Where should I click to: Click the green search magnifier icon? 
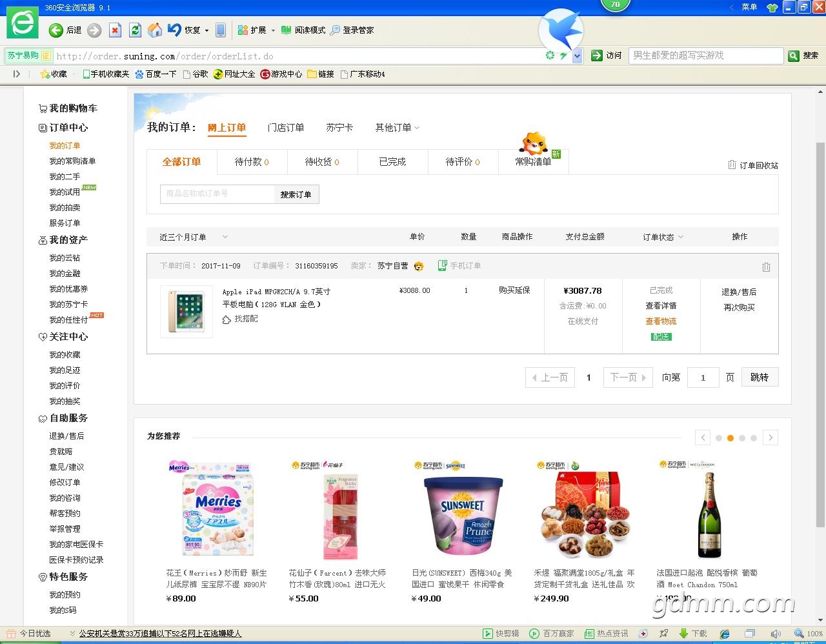coord(794,56)
